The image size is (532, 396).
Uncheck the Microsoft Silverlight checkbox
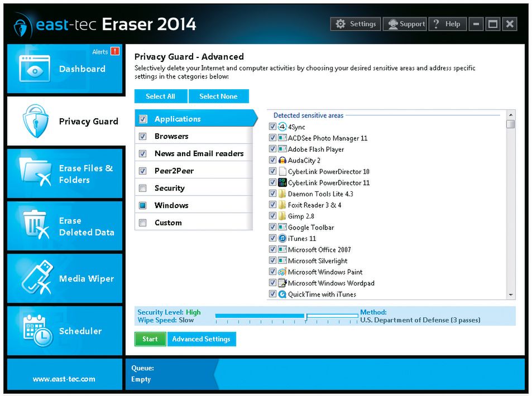272,260
